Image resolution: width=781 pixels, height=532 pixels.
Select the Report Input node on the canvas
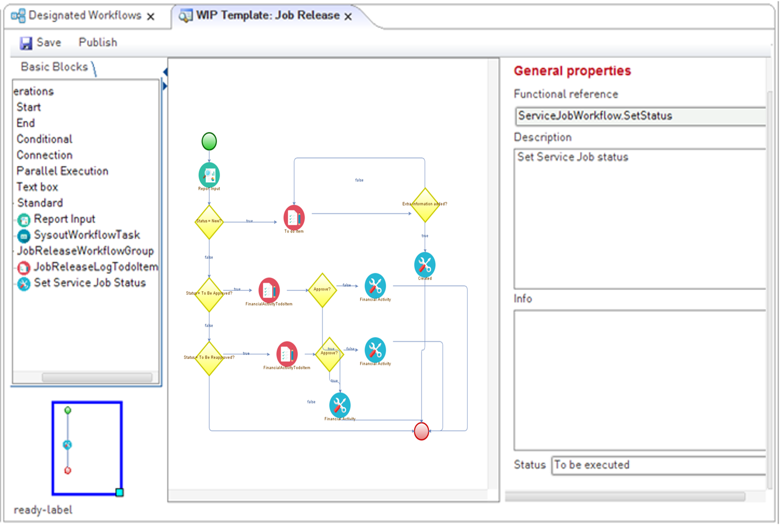pos(209,175)
